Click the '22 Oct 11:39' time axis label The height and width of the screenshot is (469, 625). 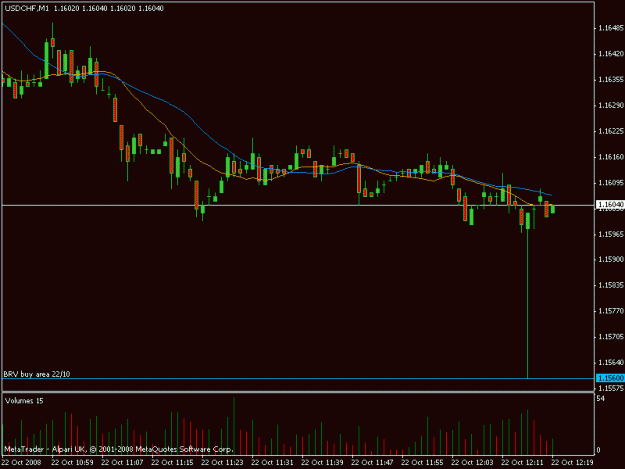[x=322, y=463]
